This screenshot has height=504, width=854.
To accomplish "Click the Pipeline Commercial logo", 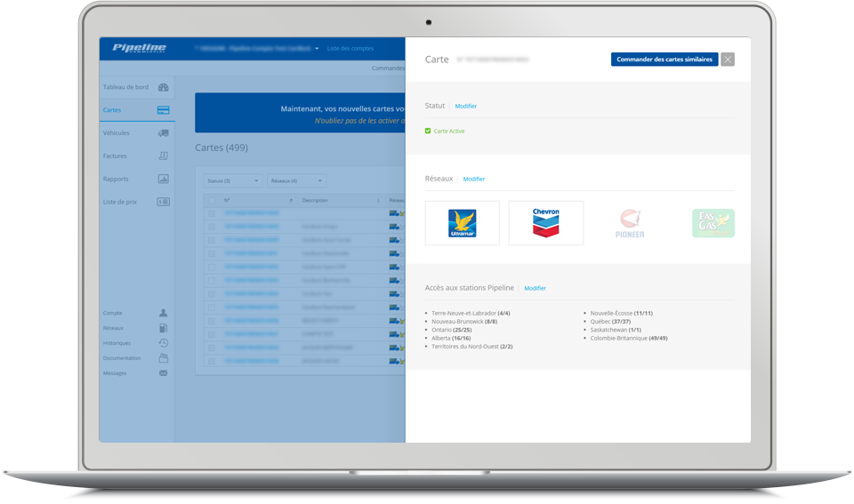I will [139, 48].
